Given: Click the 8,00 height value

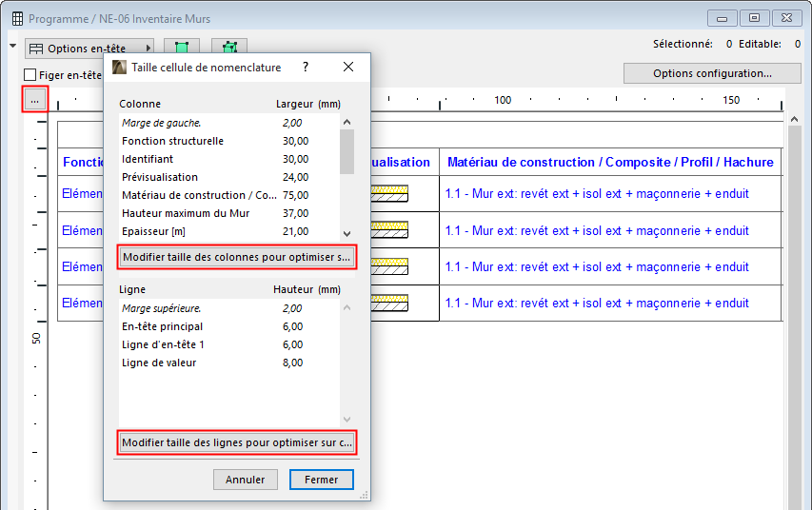Looking at the screenshot, I should (x=293, y=363).
